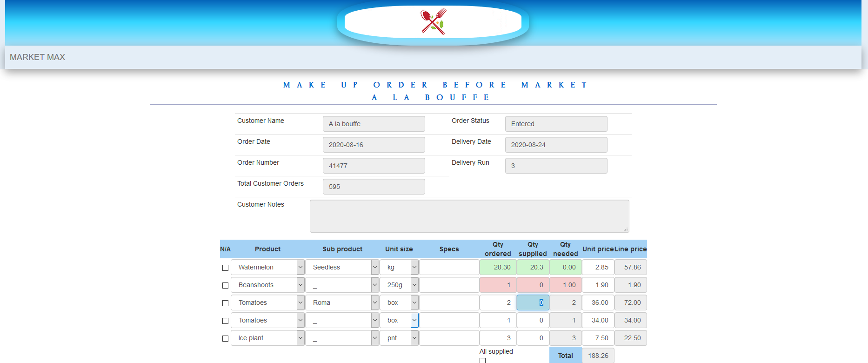Expand the Seedless sub product dropdown
The width and height of the screenshot is (868, 363).
click(342, 267)
